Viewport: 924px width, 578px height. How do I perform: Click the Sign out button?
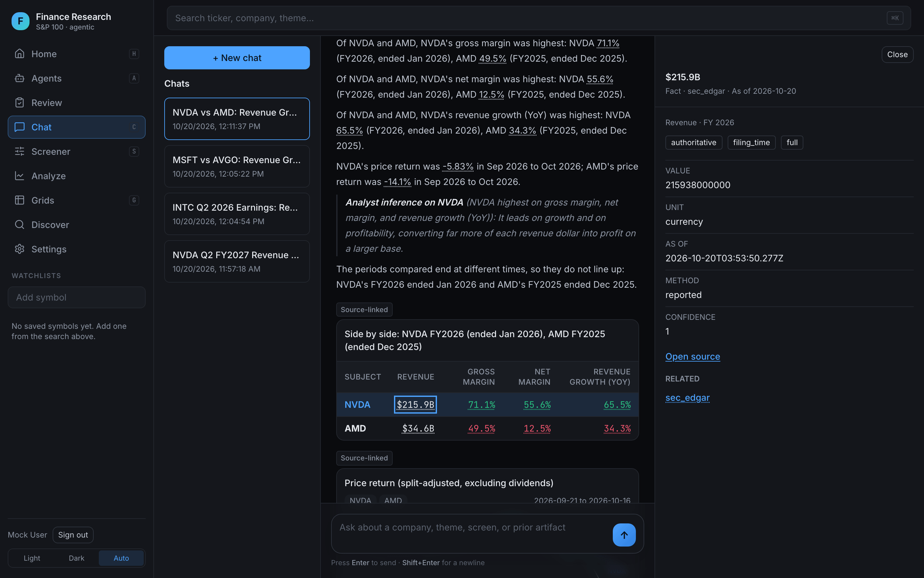click(73, 535)
